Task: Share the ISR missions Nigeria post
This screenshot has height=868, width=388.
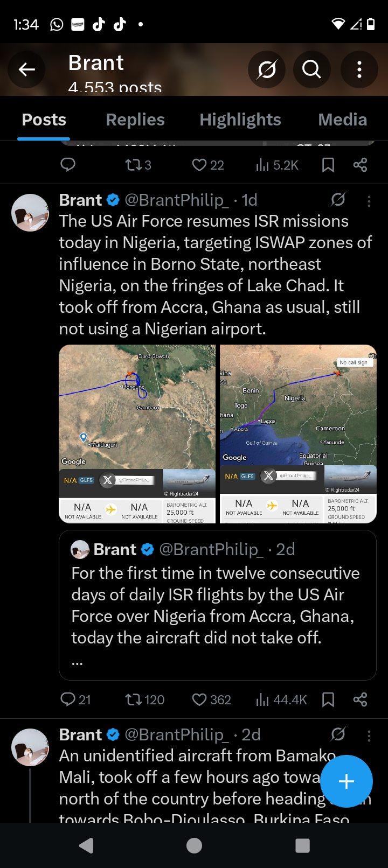Action: click(x=360, y=699)
